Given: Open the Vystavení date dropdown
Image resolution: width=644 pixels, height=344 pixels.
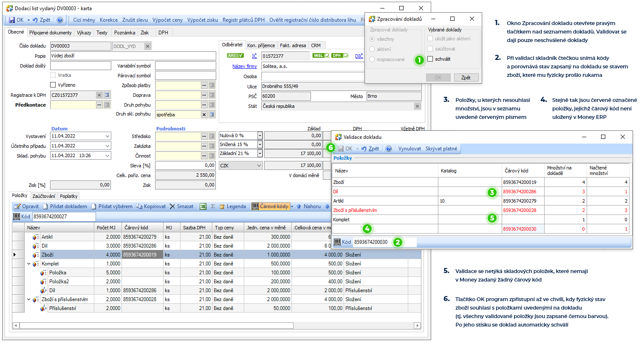Looking at the screenshot, I should click(x=107, y=136).
